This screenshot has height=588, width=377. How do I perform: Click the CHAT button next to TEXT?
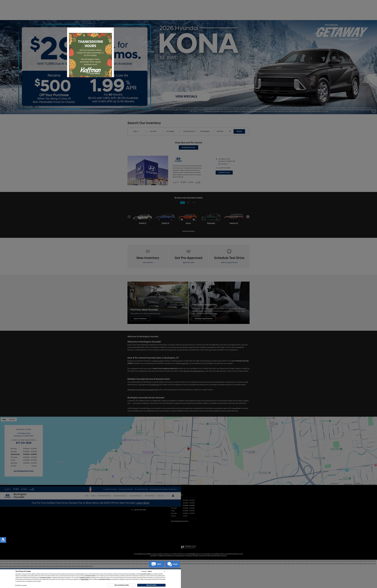[173, 564]
